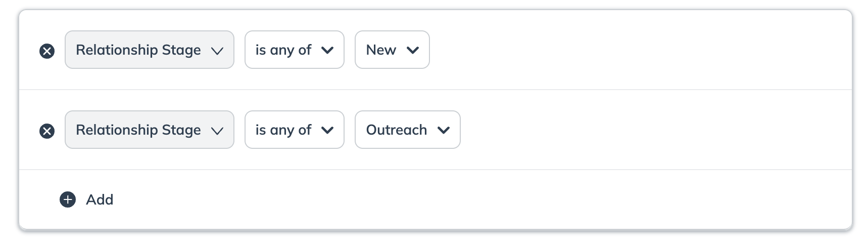Image resolution: width=868 pixels, height=242 pixels.
Task: Remove the Outreach filter row
Action: [x=47, y=131]
